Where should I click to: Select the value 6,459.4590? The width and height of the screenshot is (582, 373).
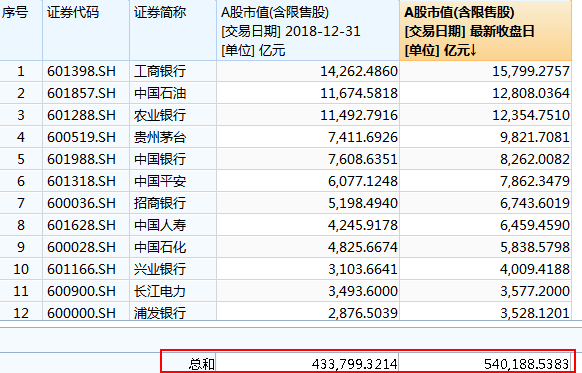coord(534,225)
